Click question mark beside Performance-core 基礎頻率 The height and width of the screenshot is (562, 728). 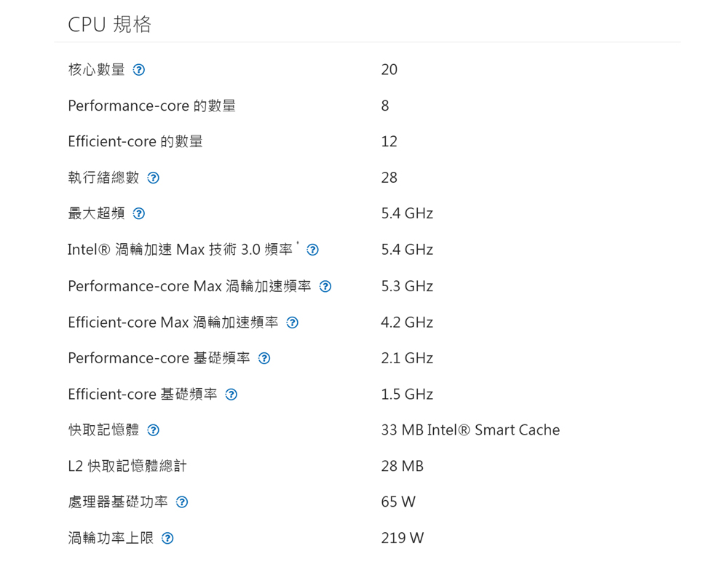click(x=264, y=358)
